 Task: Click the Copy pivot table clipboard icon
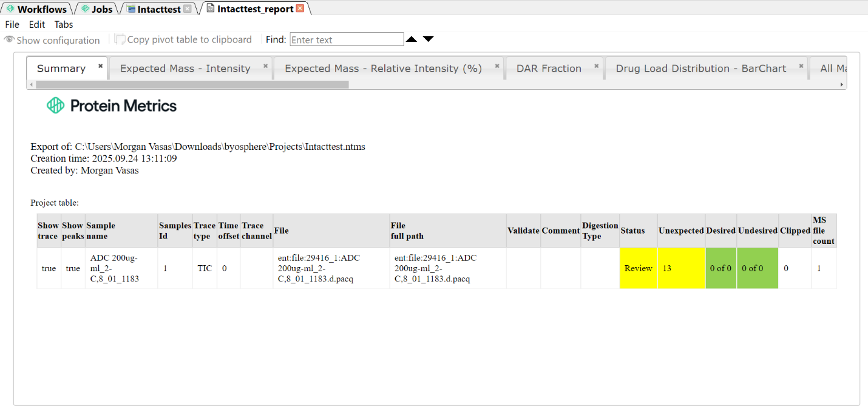pyautogui.click(x=120, y=39)
